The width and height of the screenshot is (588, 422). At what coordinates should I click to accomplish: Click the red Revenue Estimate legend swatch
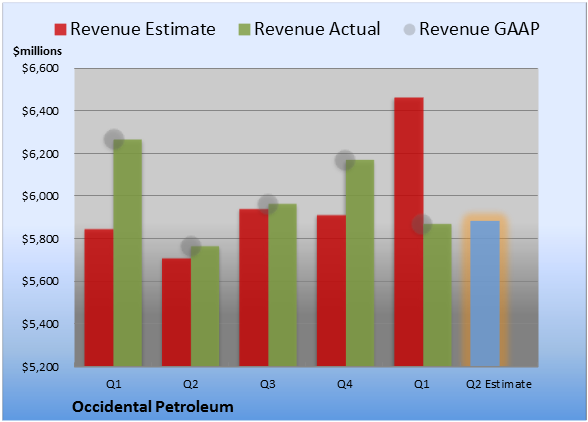tap(60, 29)
